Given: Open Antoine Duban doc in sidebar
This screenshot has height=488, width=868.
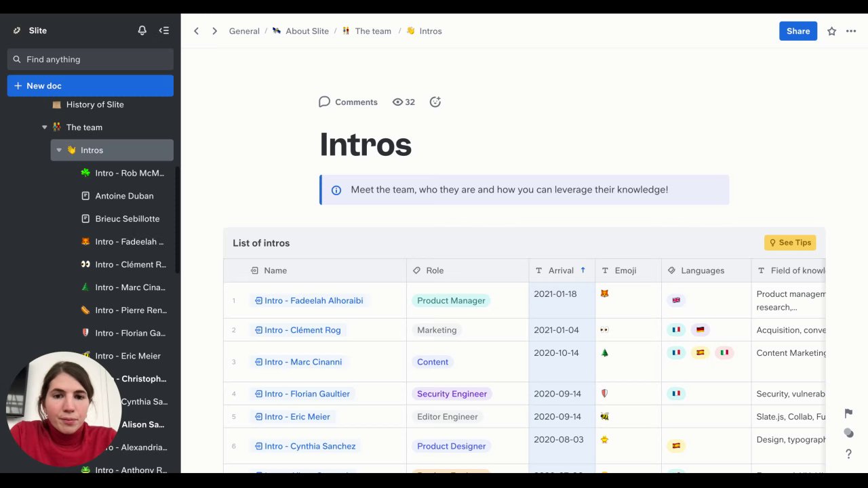Looking at the screenshot, I should (x=124, y=196).
